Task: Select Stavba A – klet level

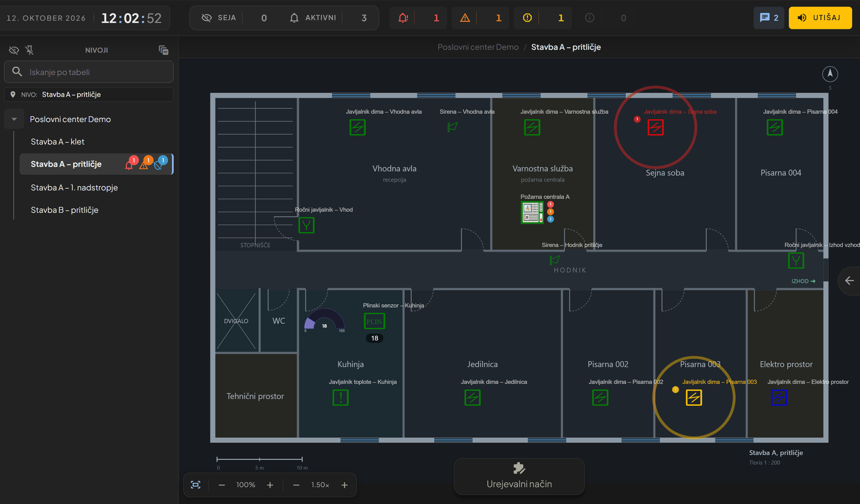Action: coord(57,142)
